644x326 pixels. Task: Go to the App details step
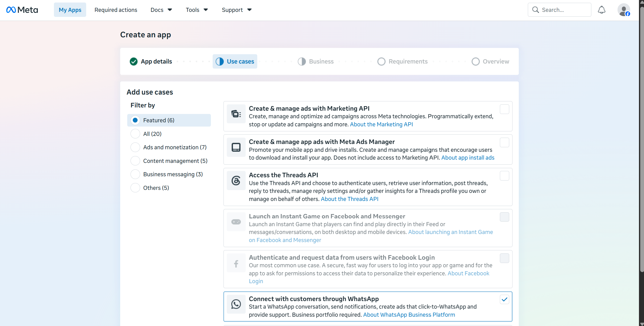(151, 62)
